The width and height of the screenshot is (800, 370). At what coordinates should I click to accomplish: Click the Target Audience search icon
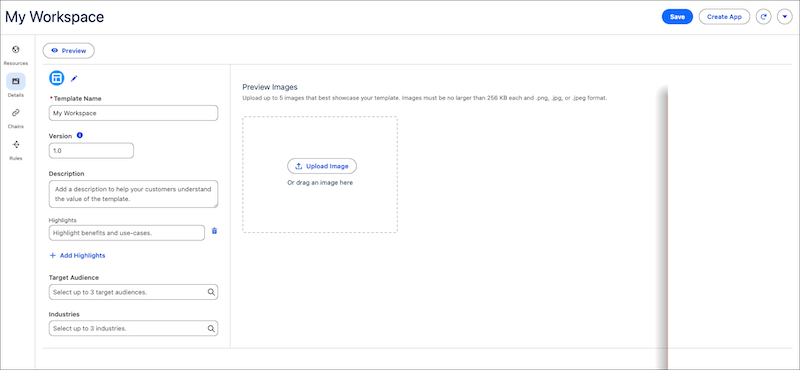tap(211, 292)
